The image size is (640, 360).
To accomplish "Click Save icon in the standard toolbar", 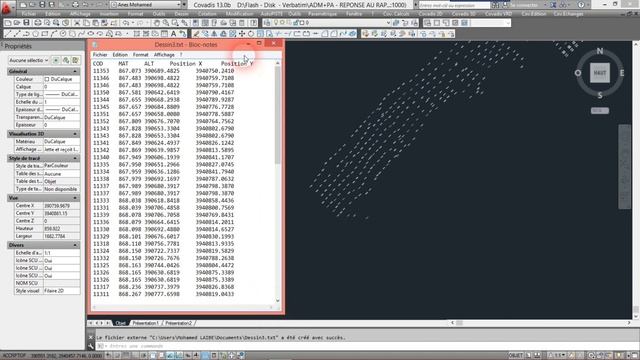I will 26,23.
